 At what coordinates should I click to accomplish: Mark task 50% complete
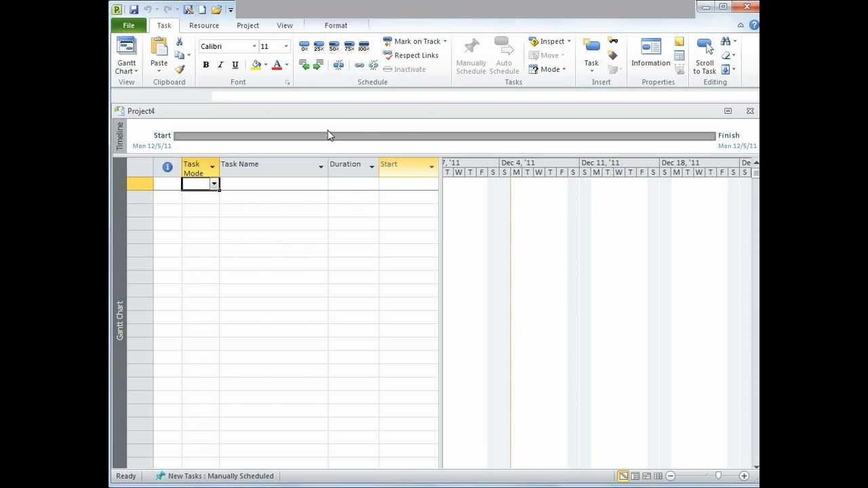(x=334, y=46)
